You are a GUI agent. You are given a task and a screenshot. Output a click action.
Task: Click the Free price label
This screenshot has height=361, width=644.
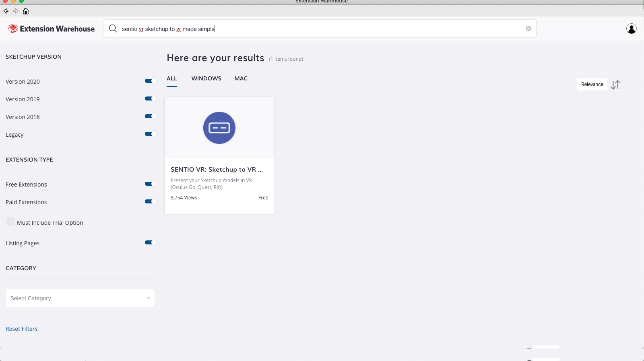pos(263,198)
